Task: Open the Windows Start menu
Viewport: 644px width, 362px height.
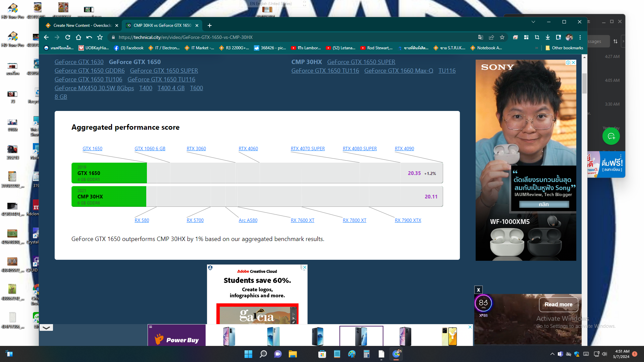Action: (x=248, y=354)
